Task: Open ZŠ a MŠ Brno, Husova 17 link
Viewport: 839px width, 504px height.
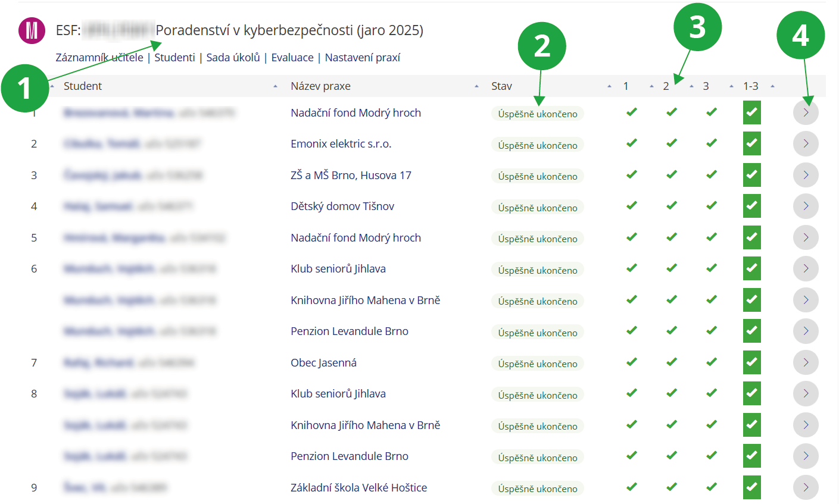Action: pos(351,176)
